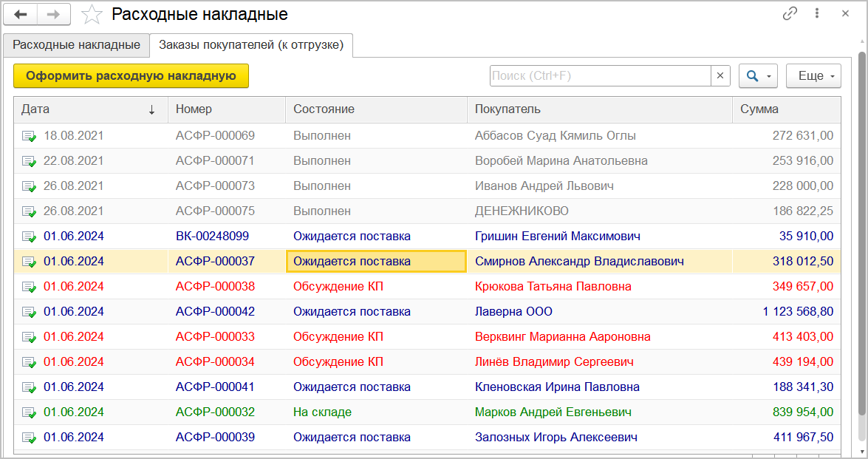Click the back navigation arrow
868x459 pixels.
pyautogui.click(x=21, y=14)
